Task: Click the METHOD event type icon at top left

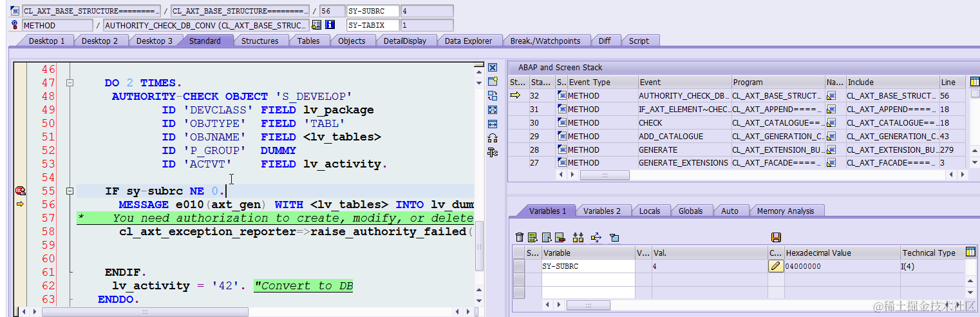Action: 15,25
